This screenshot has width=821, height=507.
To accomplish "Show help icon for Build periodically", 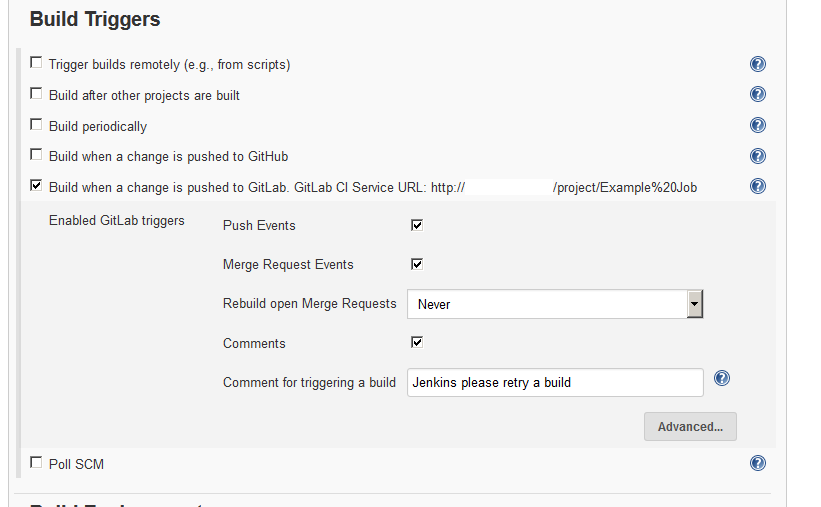I will [758, 125].
